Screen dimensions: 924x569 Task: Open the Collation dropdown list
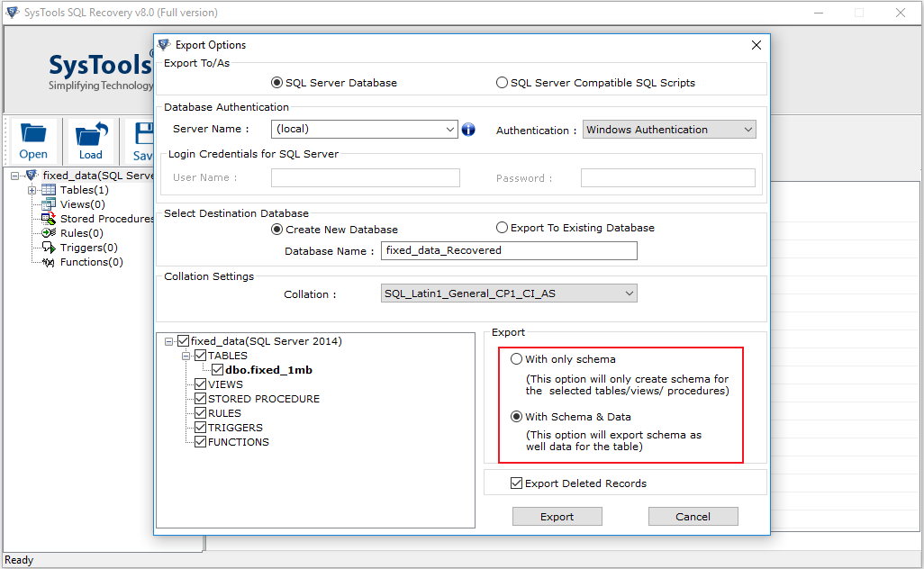click(629, 294)
